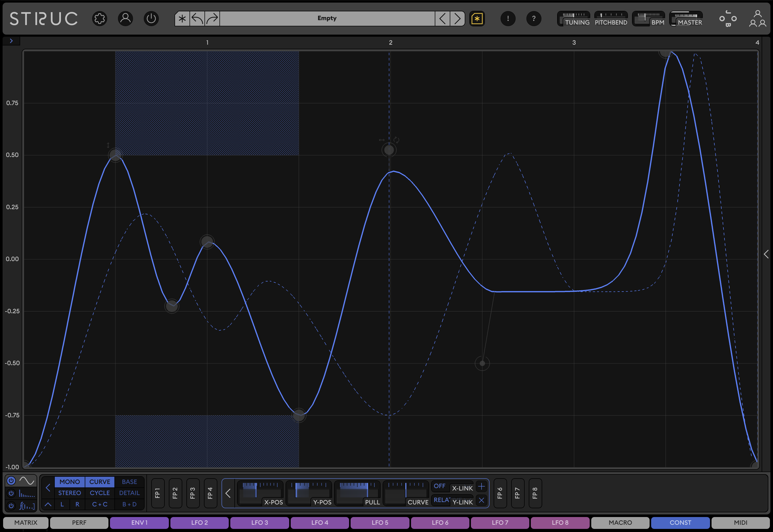The image size is (773, 532).
Task: Open the MIDI tab
Action: point(740,523)
